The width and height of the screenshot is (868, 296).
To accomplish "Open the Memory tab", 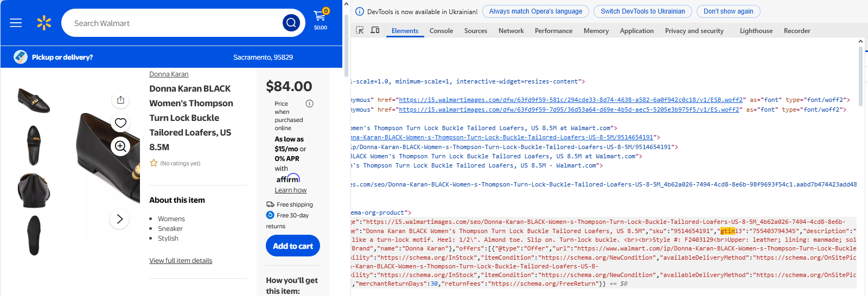I will click(596, 31).
